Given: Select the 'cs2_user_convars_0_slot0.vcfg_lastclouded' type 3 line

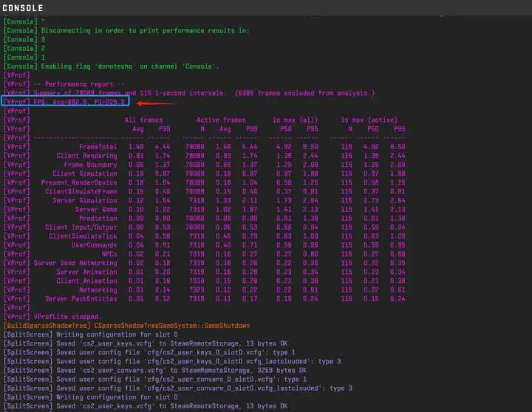Looking at the screenshot, I should point(178,388).
